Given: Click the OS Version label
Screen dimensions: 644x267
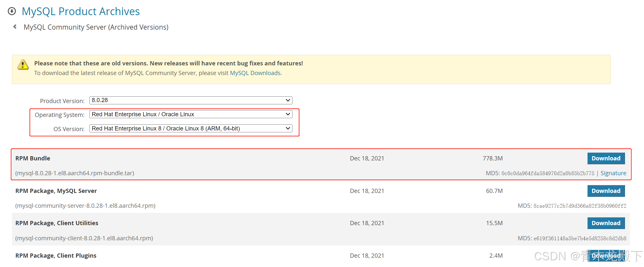Looking at the screenshot, I should coord(69,129).
